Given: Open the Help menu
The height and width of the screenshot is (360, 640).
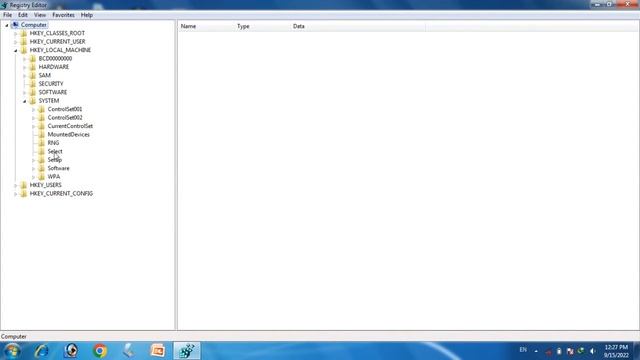Looking at the screenshot, I should click(87, 15).
